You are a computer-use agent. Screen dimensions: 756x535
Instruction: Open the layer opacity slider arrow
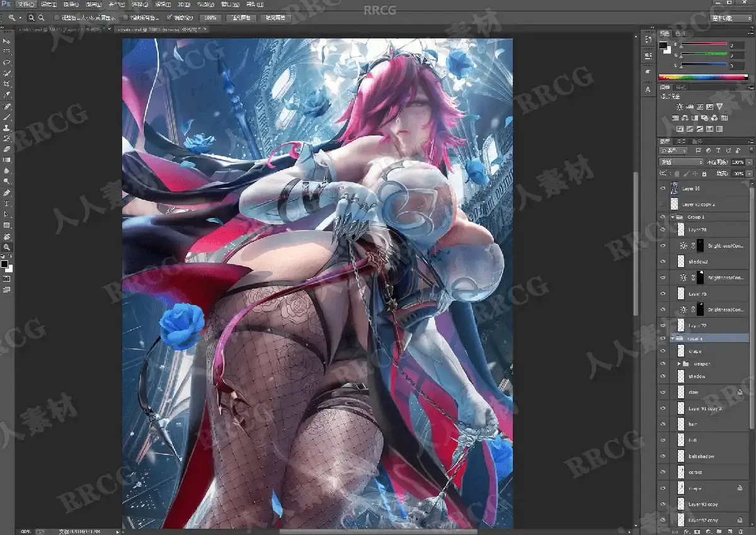pos(748,162)
